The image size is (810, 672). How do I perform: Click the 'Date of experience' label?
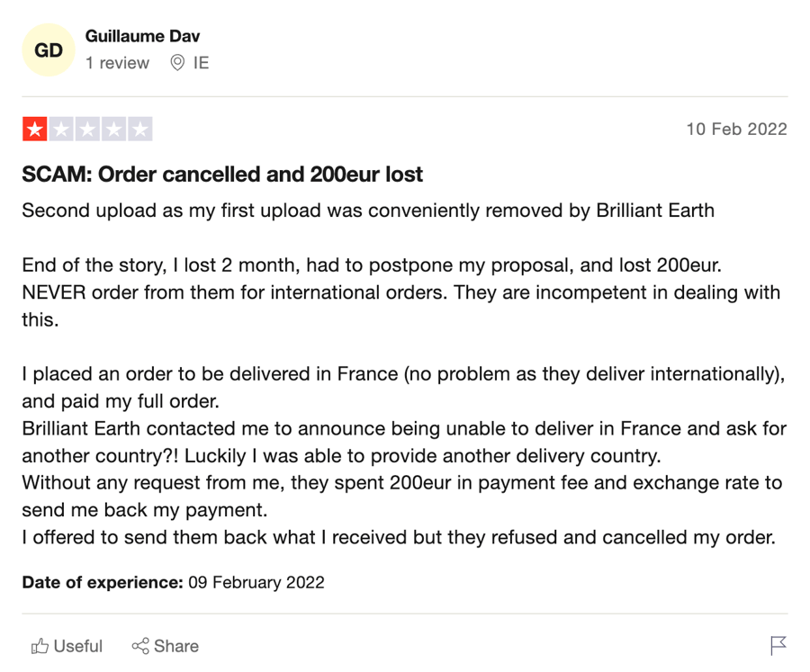103,583
